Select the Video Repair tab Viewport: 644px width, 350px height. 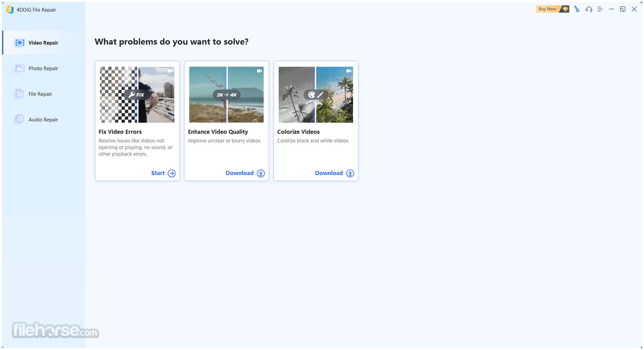click(43, 43)
